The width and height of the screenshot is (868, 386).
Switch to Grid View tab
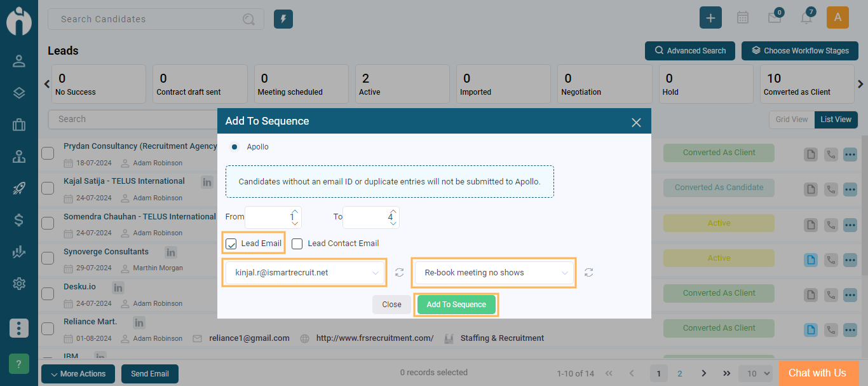point(792,120)
